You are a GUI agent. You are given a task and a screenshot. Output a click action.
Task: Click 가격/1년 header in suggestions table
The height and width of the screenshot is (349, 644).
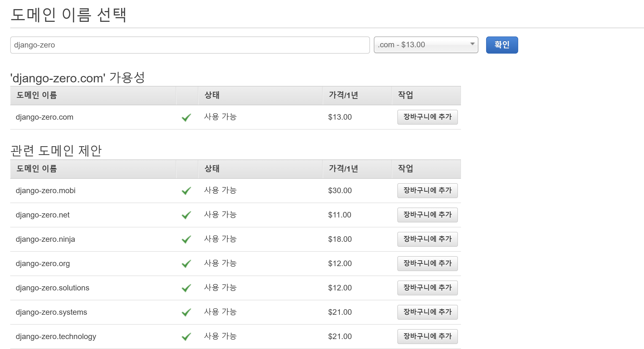[343, 169]
